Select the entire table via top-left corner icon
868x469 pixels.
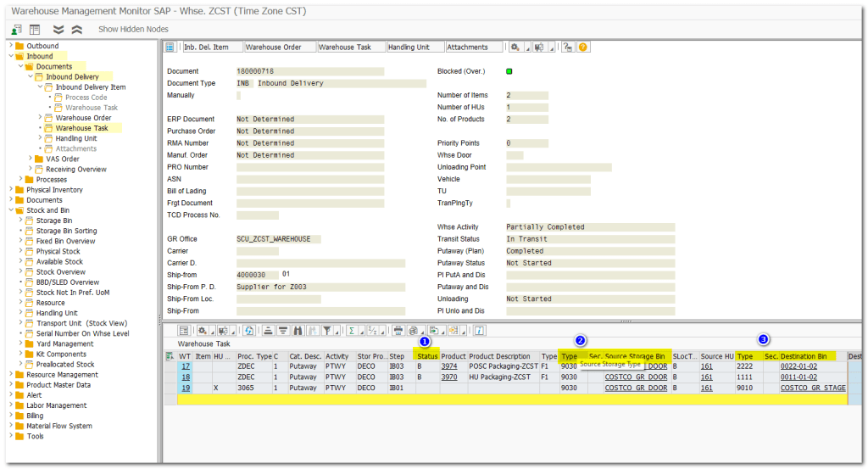[170, 356]
